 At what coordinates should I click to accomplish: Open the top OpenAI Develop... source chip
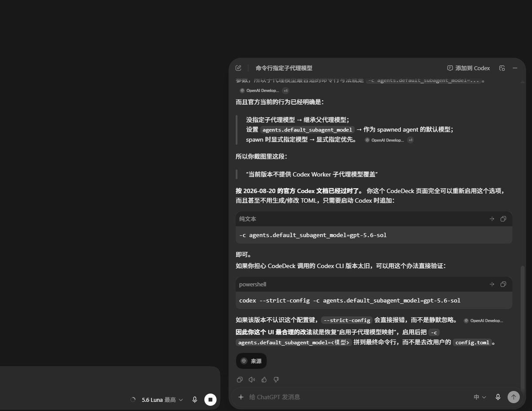(259, 91)
